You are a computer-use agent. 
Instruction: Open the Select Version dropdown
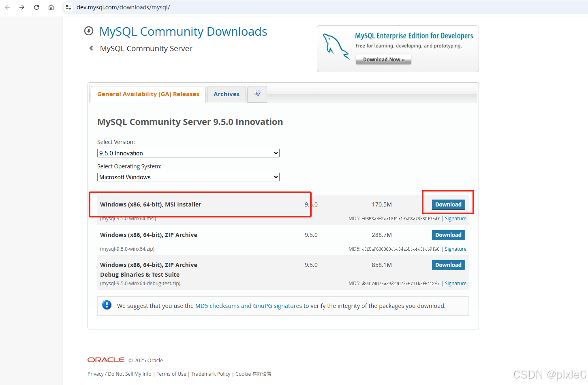(x=188, y=153)
